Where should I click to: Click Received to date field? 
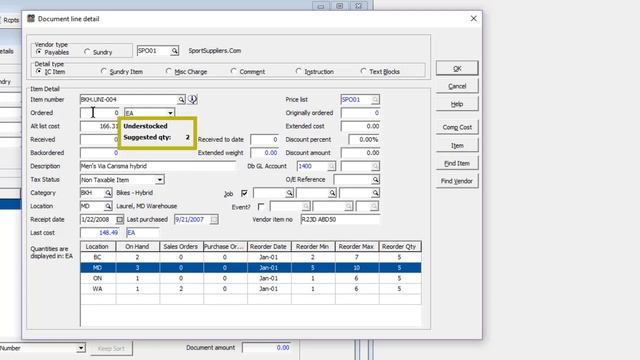point(264,140)
